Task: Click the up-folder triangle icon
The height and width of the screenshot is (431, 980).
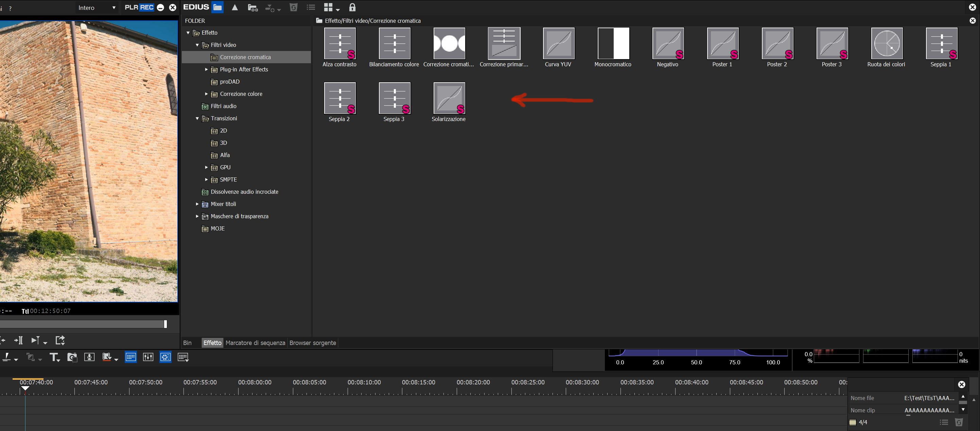Action: (235, 7)
